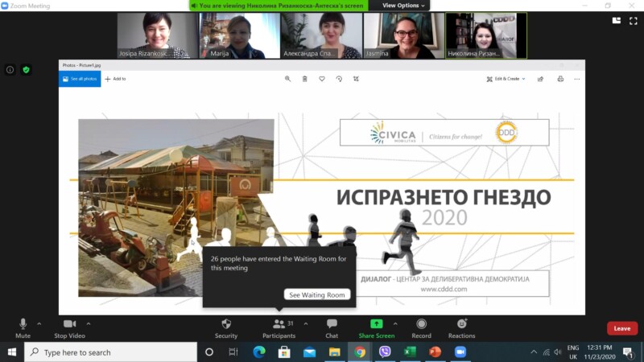Select Jasmina's video thumbnail
644x362 pixels.
(403, 35)
